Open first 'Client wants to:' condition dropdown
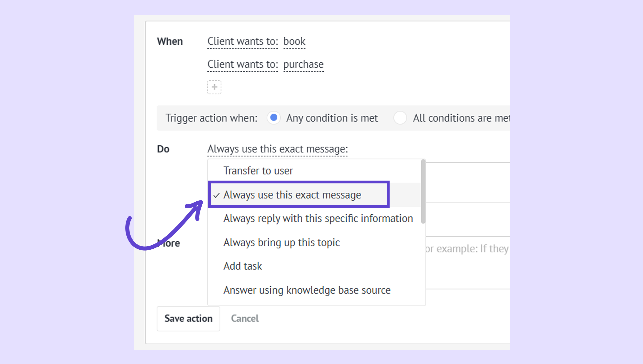Viewport: 643px width, 364px height. (x=243, y=42)
